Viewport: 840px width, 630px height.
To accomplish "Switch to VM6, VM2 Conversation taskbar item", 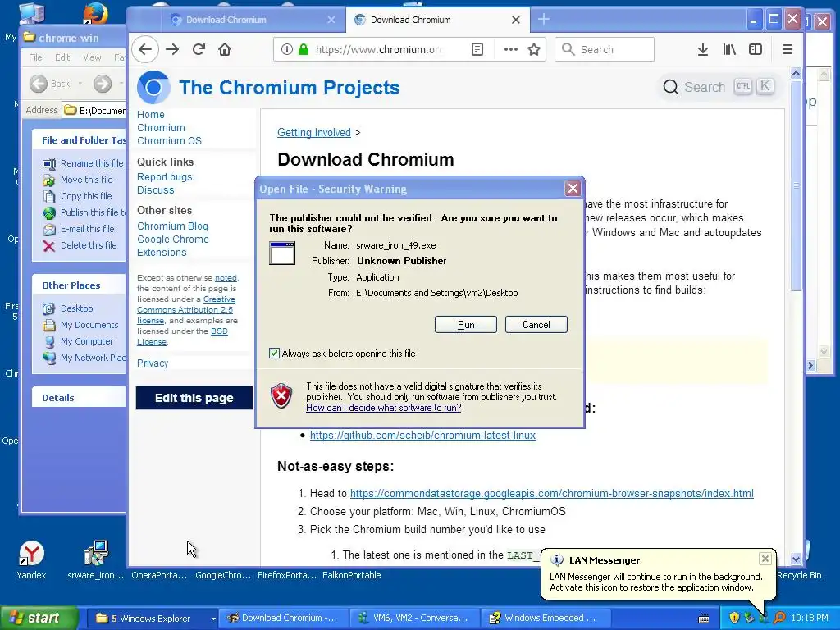I will coord(413,618).
